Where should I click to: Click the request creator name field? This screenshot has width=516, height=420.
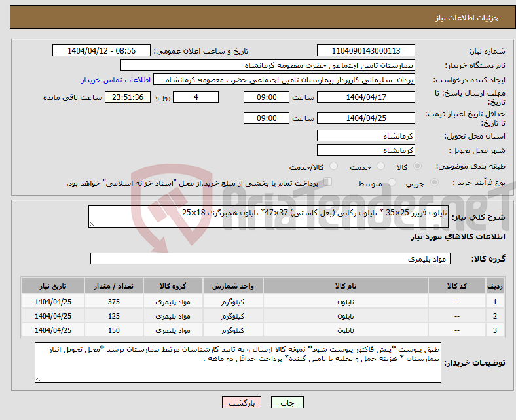pyautogui.click(x=284, y=80)
